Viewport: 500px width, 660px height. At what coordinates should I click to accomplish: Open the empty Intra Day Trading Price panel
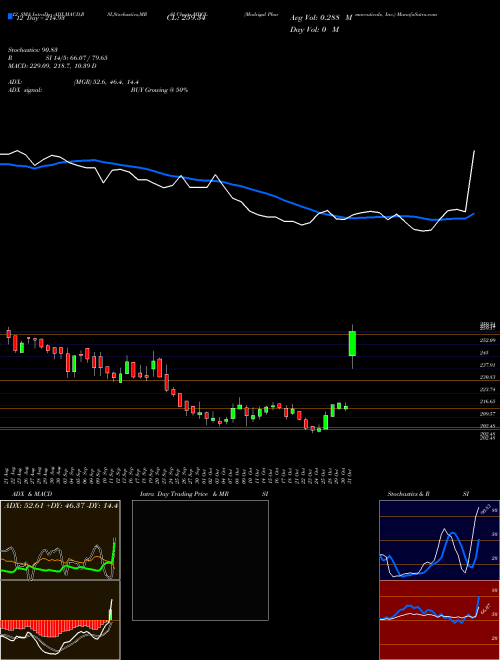tap(200, 560)
